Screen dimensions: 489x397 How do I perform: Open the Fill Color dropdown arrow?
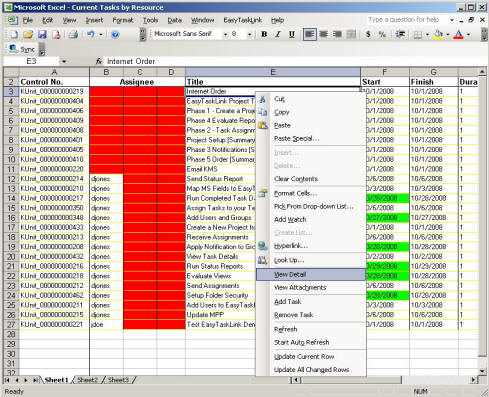point(448,34)
